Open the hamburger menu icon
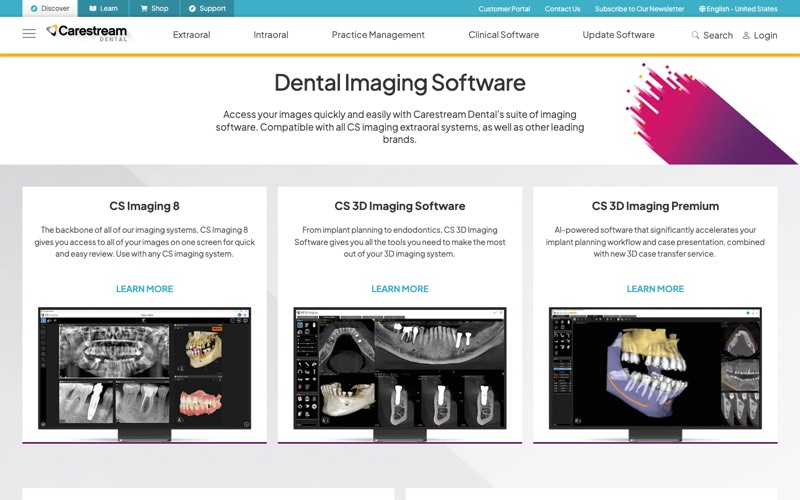This screenshot has width=800, height=500. click(x=29, y=34)
